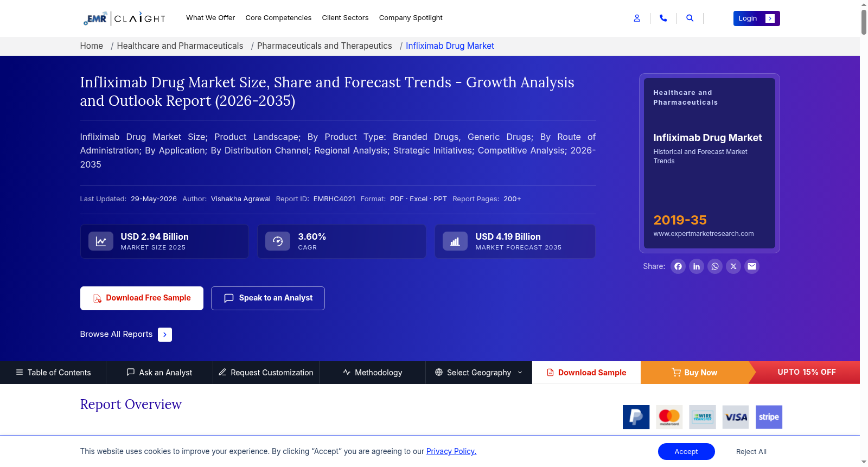
Task: Click the Last Updated date 29-May-2026
Action: 154,199
